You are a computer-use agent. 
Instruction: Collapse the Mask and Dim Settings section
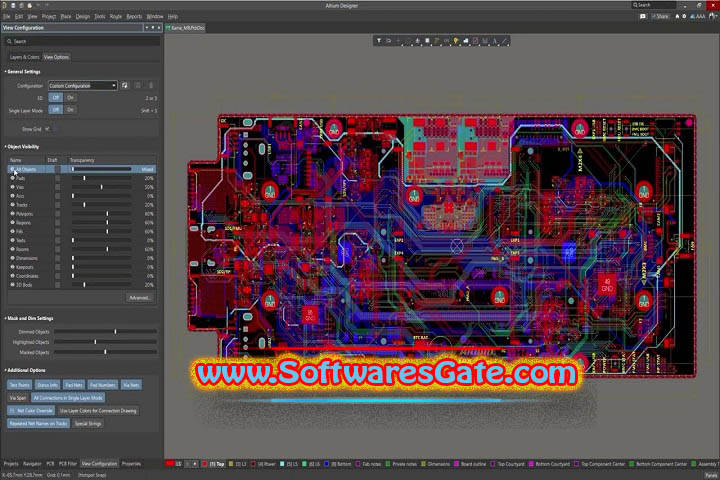(x=6, y=318)
